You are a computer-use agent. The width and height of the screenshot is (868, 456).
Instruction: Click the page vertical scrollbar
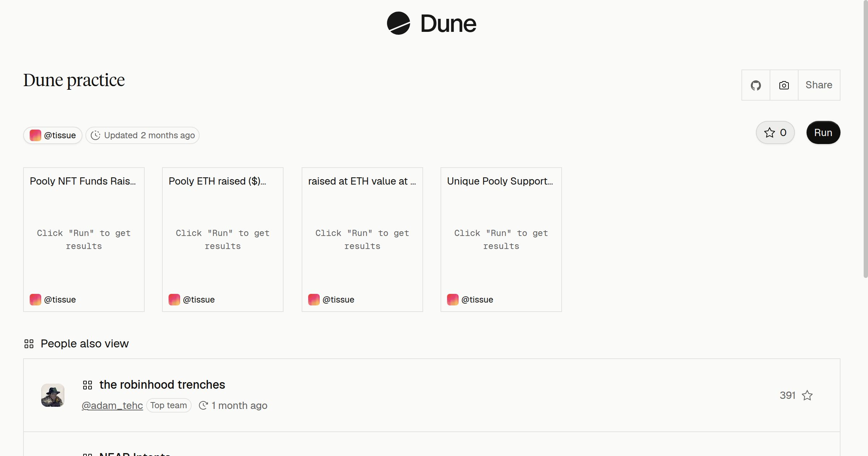[865, 139]
